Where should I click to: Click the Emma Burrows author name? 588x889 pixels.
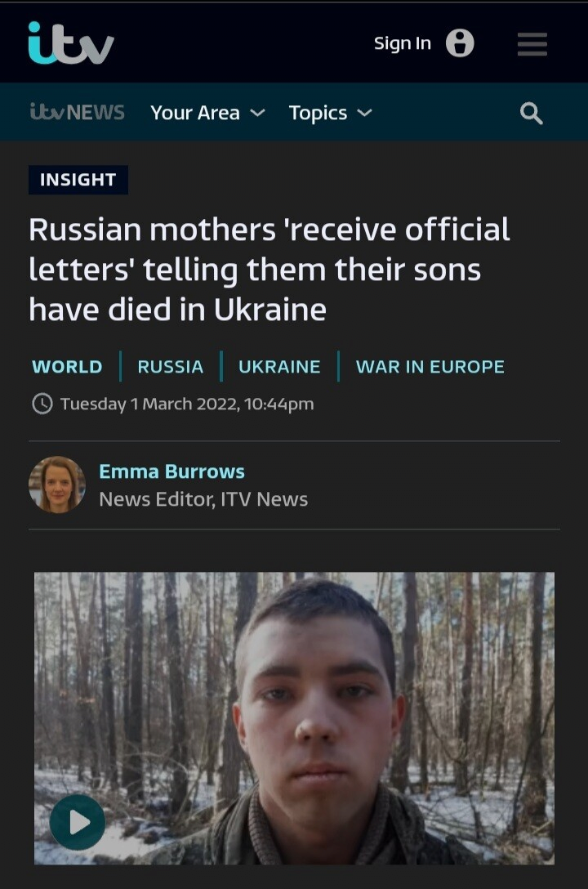tap(171, 471)
